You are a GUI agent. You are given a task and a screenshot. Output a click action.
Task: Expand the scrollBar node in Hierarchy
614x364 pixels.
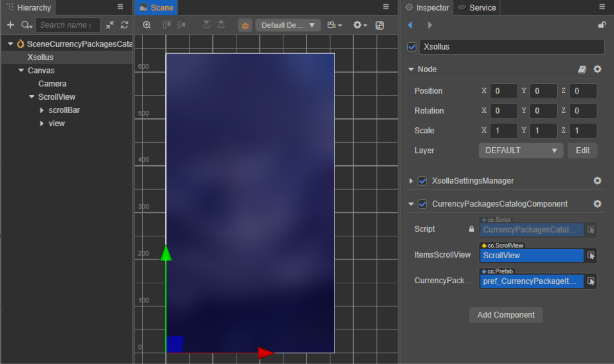tap(42, 110)
